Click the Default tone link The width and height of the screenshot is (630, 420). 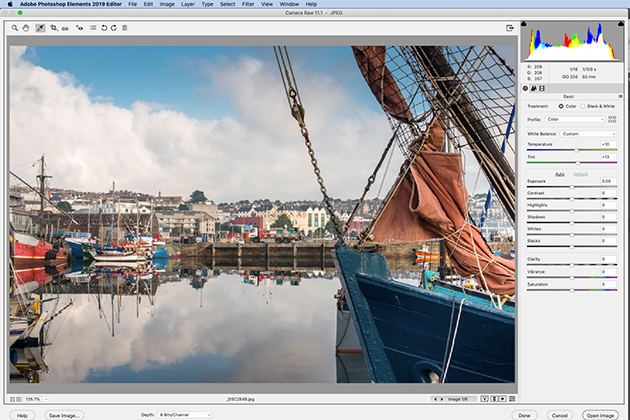tap(580, 174)
